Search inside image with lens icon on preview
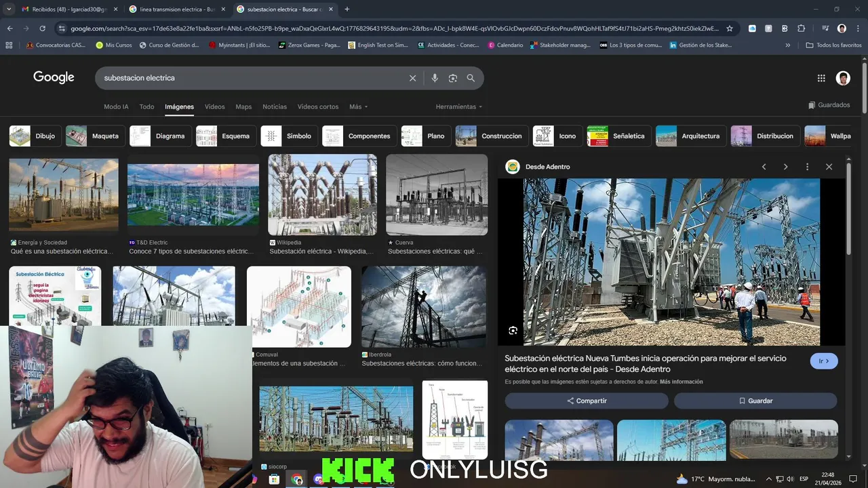 pyautogui.click(x=513, y=331)
